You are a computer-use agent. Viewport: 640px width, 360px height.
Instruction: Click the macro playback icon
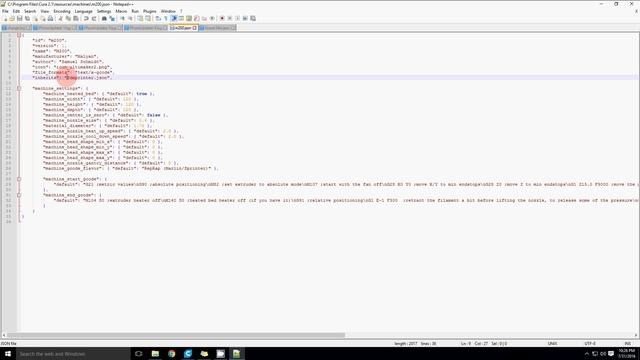238,18
